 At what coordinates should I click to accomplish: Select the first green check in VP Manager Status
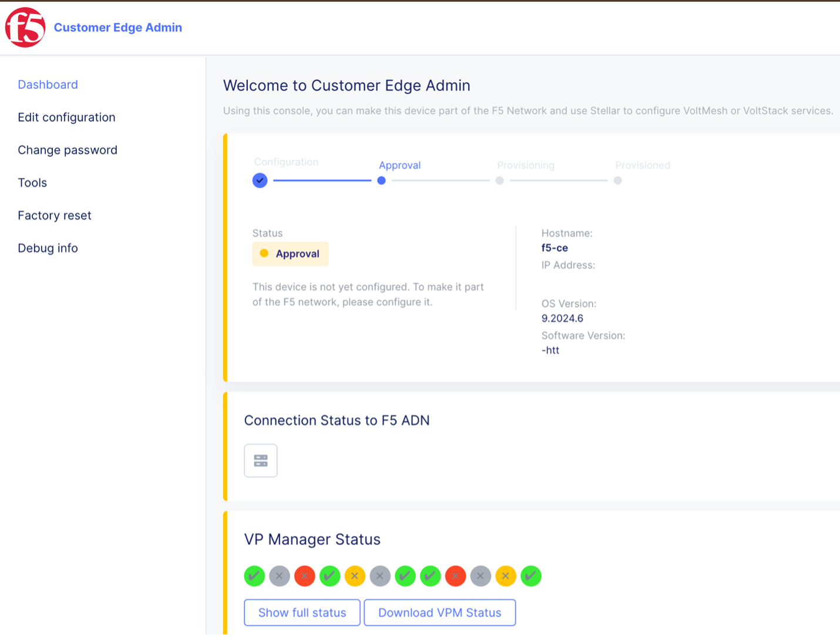point(254,576)
